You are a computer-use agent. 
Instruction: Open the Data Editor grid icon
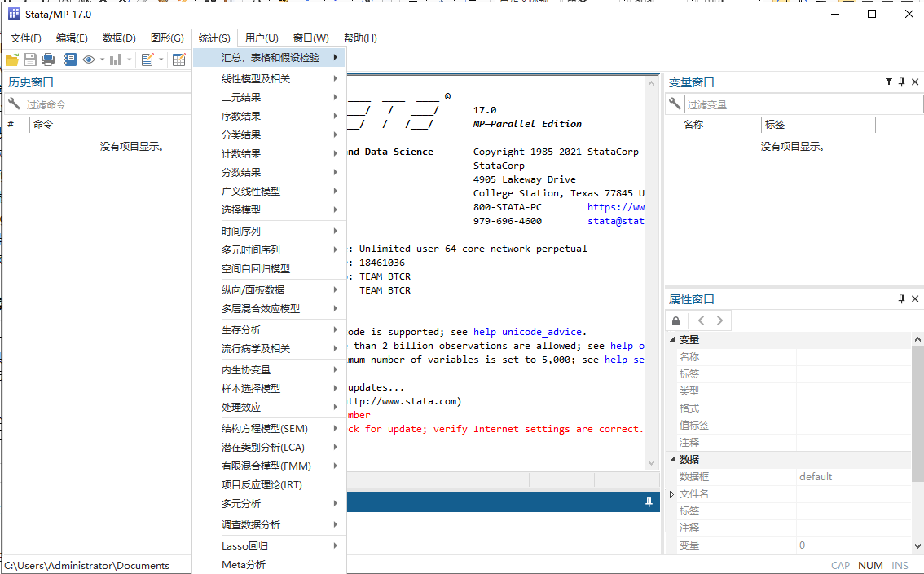pyautogui.click(x=178, y=60)
